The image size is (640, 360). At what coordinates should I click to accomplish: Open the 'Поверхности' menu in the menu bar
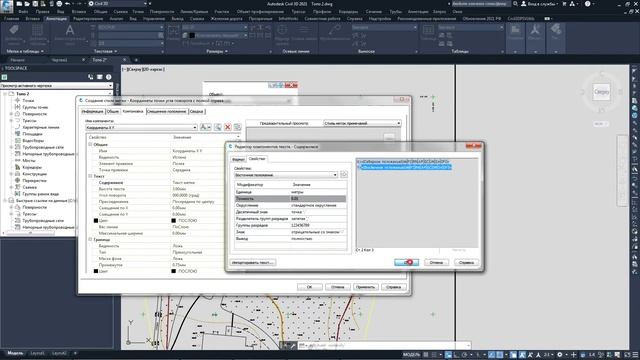tap(162, 11)
